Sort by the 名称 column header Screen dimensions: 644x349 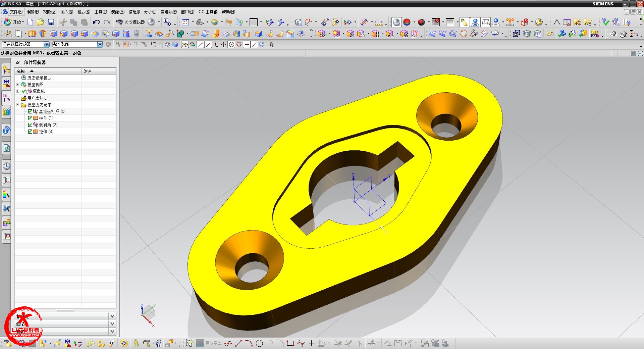(48, 71)
